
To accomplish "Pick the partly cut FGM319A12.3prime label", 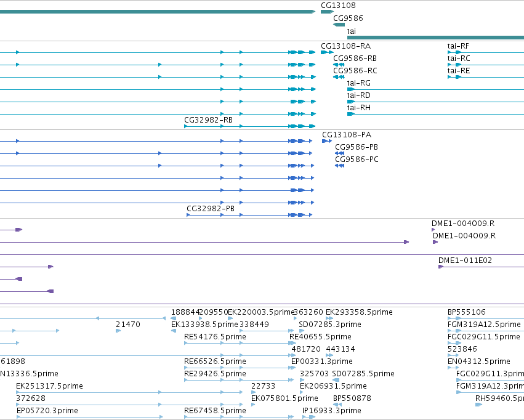I will pos(490,386).
